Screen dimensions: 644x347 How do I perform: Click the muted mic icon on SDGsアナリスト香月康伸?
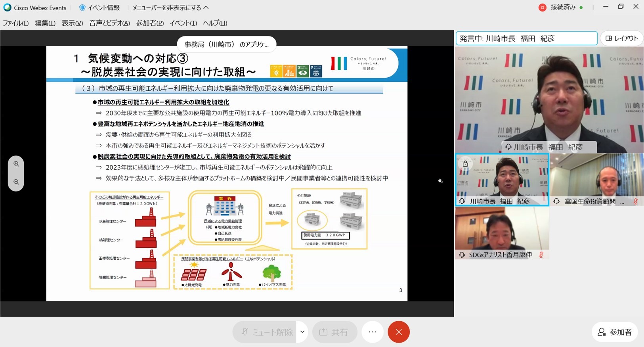pos(541,255)
